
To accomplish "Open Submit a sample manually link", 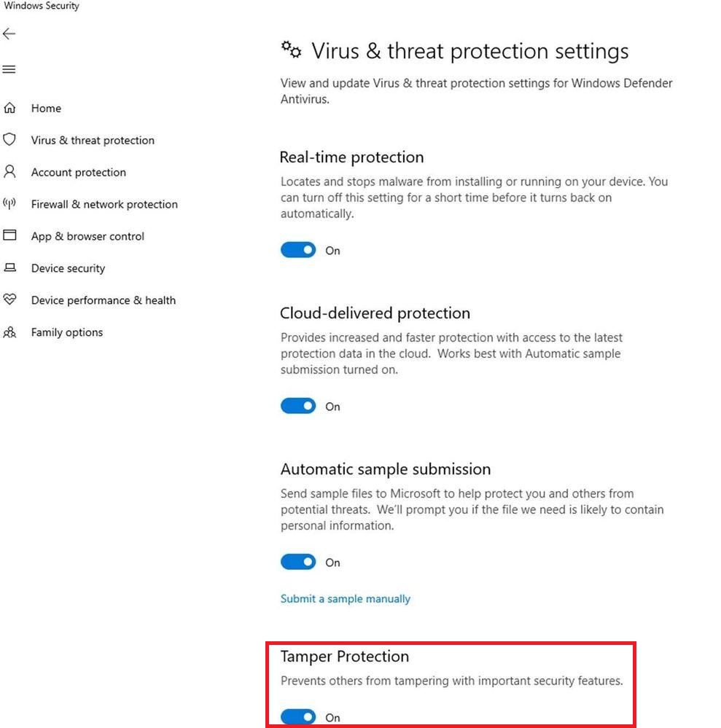I will click(346, 598).
